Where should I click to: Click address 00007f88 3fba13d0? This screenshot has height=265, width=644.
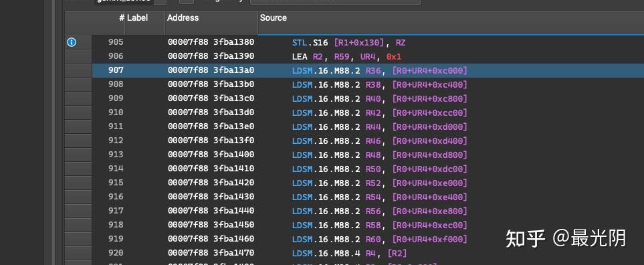[211, 112]
